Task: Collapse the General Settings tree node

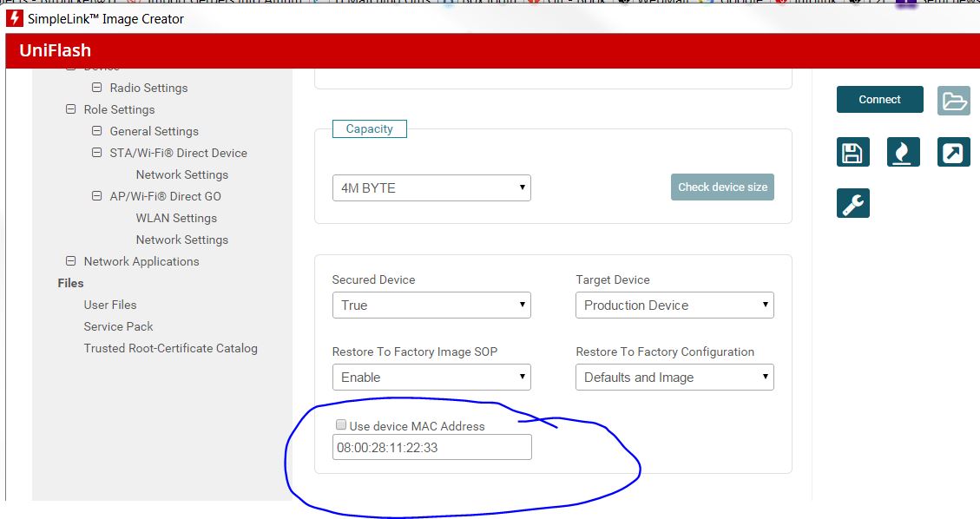Action: click(x=97, y=130)
